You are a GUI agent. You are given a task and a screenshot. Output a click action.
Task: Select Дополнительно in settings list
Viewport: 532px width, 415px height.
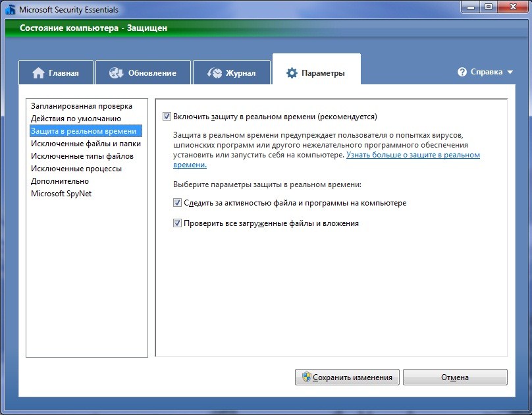pos(60,181)
